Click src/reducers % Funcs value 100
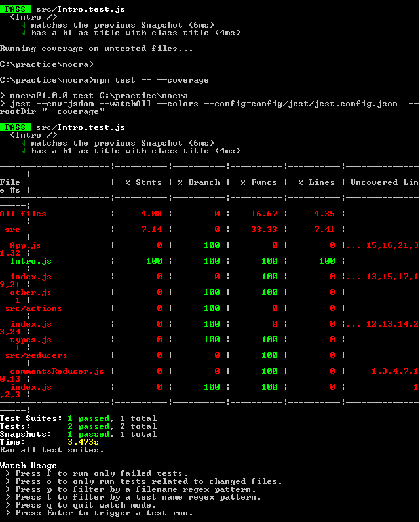Viewport: 420px width, 522px height. click(269, 355)
